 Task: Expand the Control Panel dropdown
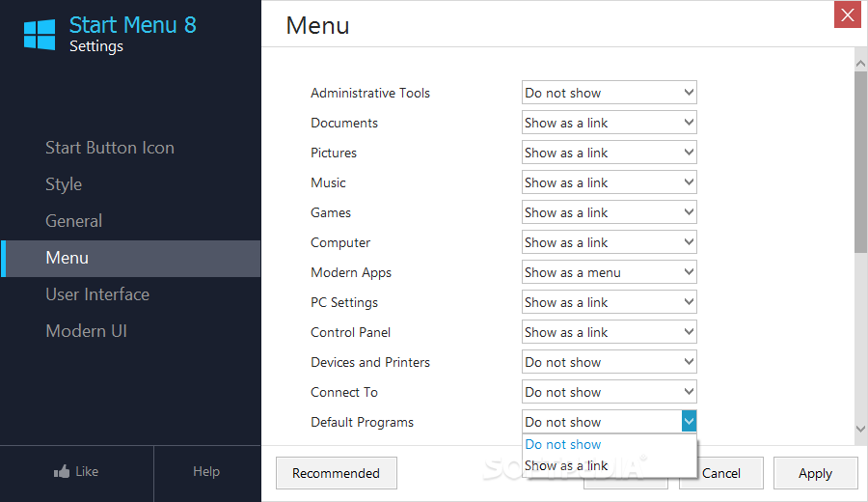pyautogui.click(x=609, y=332)
